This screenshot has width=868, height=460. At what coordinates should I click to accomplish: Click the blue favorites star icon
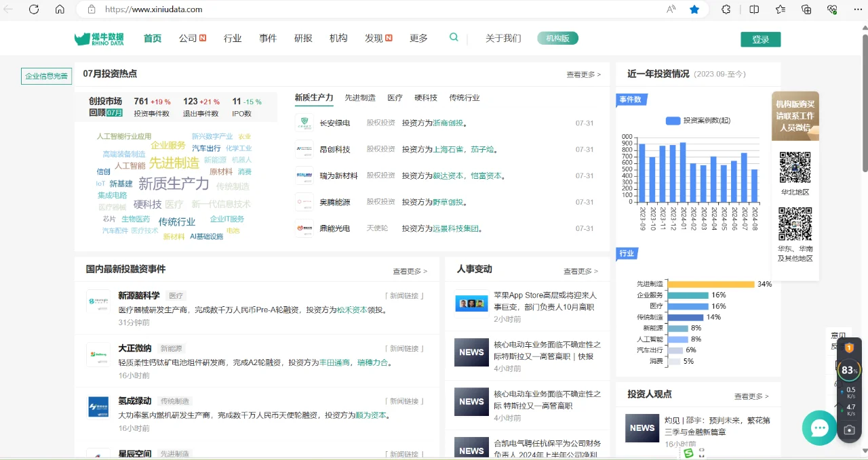(694, 9)
